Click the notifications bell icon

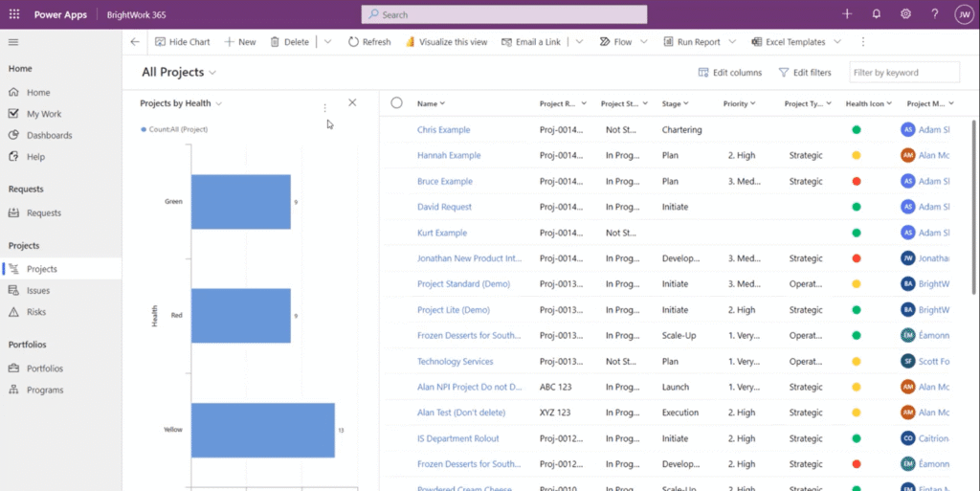[x=876, y=14]
